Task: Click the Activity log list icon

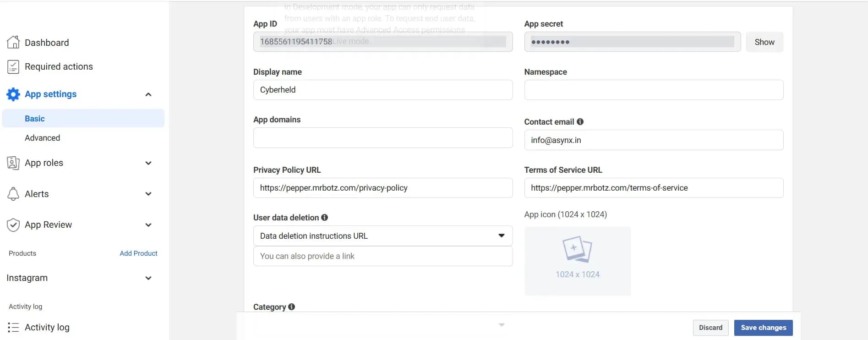Action: [13, 327]
